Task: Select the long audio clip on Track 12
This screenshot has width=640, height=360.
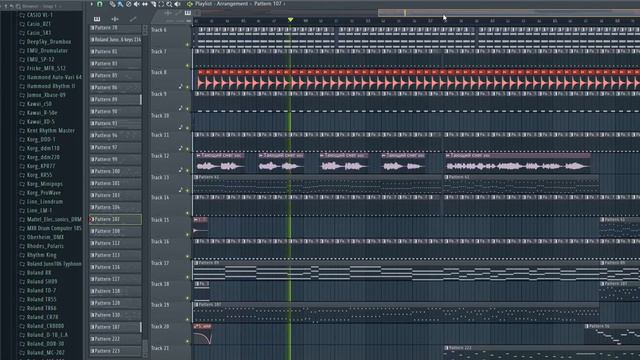Action: 518,162
